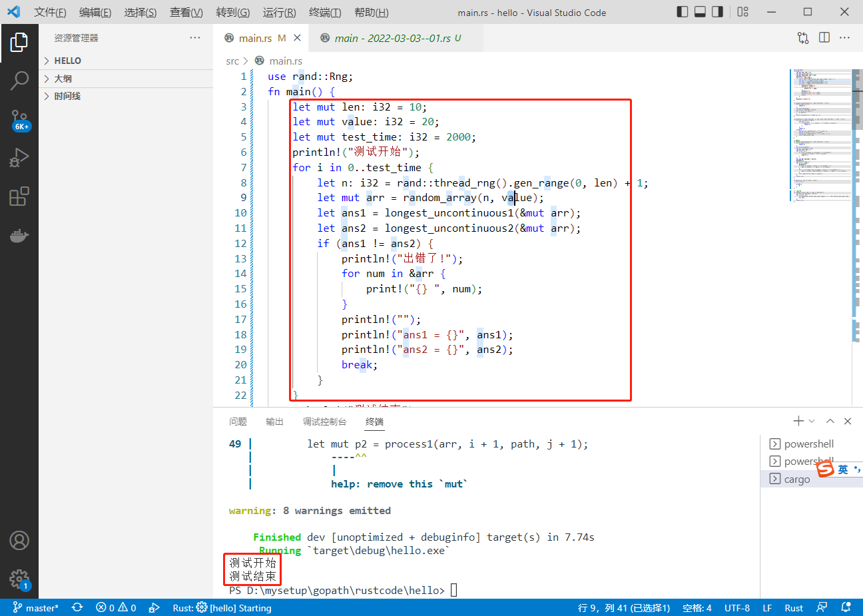This screenshot has height=616, width=863.
Task: Open notifications bell in status bar
Action: [x=846, y=608]
